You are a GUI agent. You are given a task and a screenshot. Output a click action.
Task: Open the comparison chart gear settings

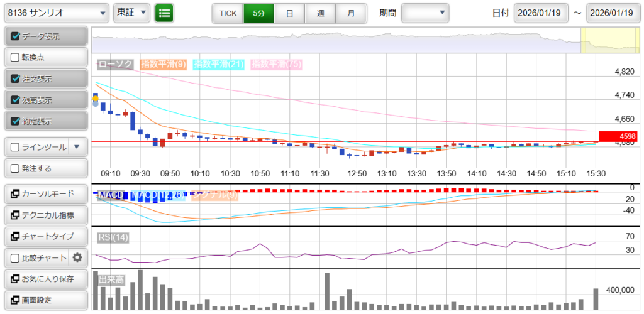[77, 257]
